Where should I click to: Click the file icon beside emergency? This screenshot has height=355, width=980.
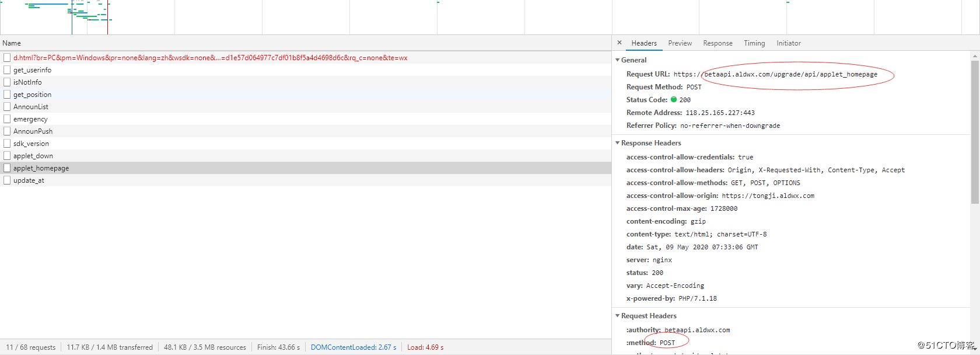(7, 119)
